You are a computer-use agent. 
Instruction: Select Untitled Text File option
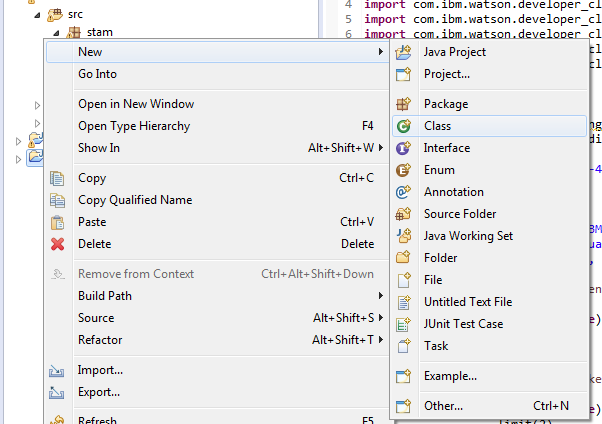[467, 302]
